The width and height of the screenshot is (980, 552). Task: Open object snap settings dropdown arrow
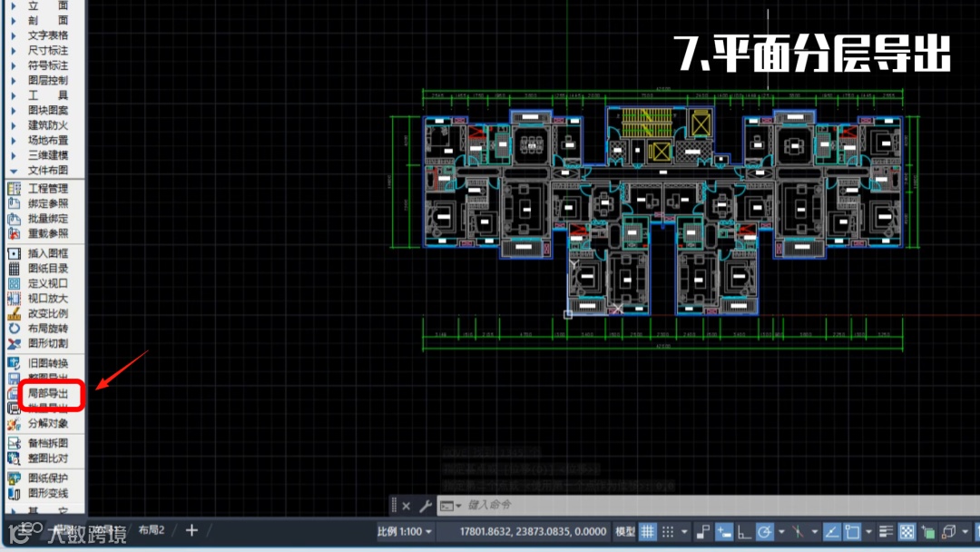point(868,532)
